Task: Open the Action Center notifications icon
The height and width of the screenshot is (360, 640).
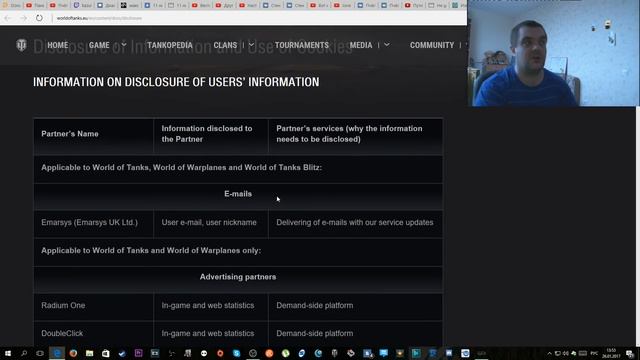Action: (x=630, y=353)
